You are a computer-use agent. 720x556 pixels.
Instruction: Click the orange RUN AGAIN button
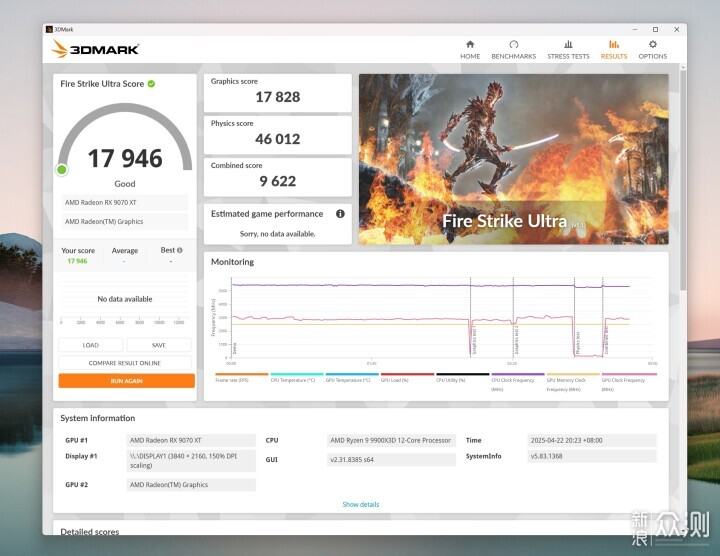(126, 381)
